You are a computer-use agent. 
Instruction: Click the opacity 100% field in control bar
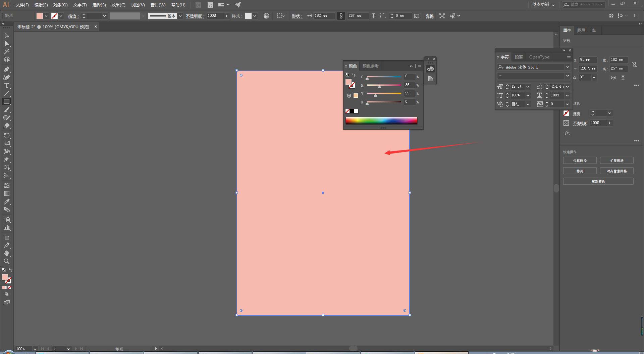(215, 16)
